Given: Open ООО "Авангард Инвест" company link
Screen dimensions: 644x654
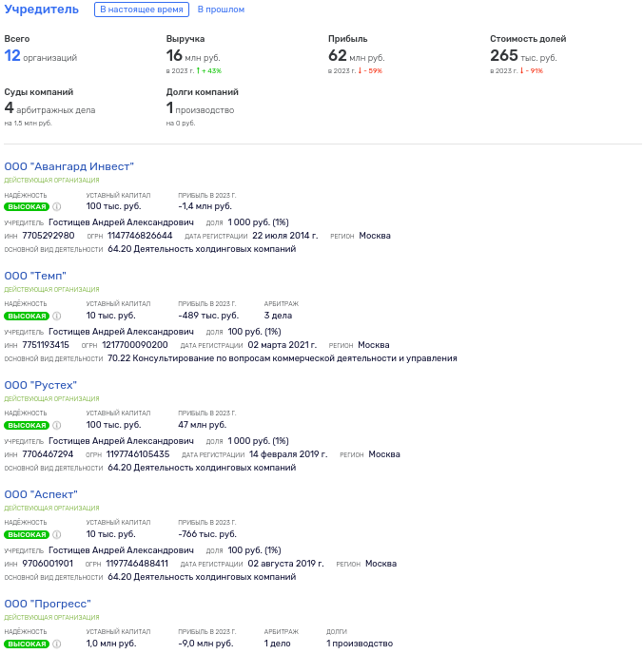Looking at the screenshot, I should [x=68, y=166].
